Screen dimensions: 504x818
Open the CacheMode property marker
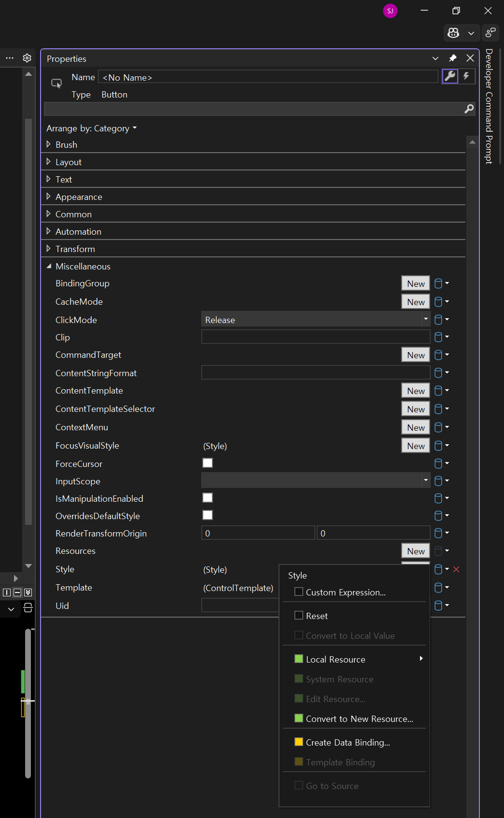(441, 302)
